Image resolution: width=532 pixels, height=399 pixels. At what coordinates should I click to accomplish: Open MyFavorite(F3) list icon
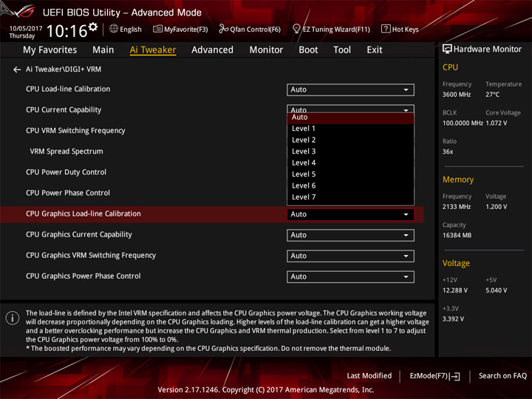click(157, 29)
